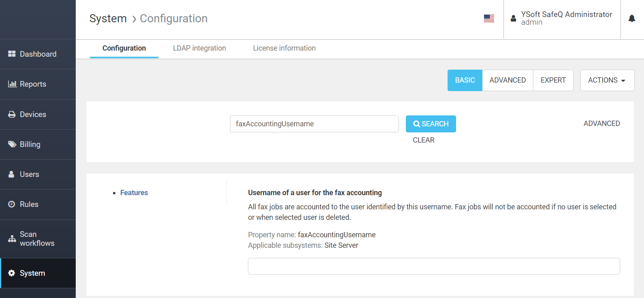Image resolution: width=644 pixels, height=298 pixels.
Task: Click the Rules clock icon
Action: click(x=12, y=204)
